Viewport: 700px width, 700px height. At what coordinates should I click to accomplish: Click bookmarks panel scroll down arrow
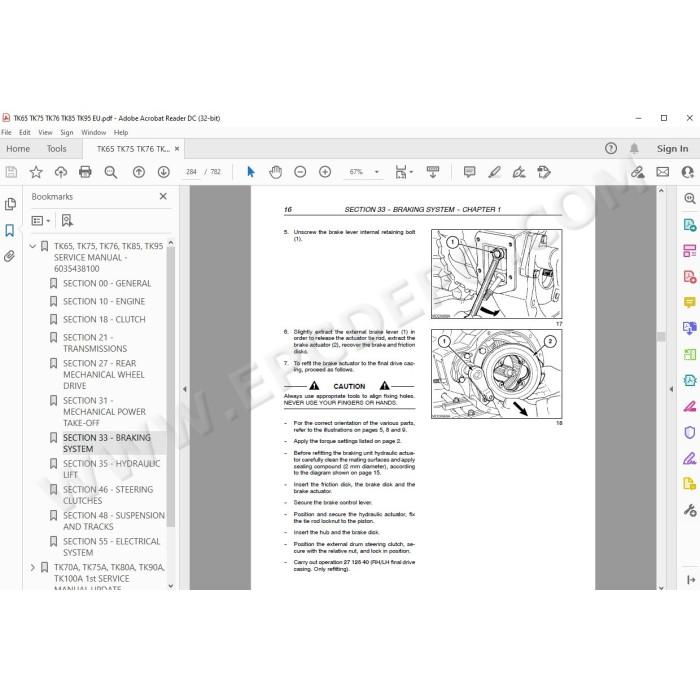[171, 586]
